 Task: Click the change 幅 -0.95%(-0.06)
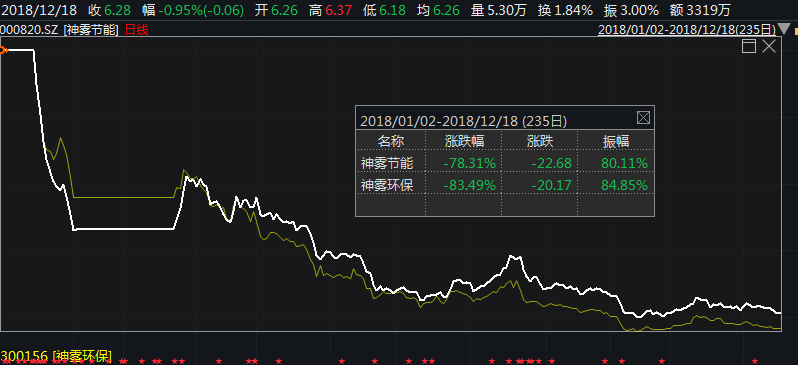pyautogui.click(x=193, y=10)
